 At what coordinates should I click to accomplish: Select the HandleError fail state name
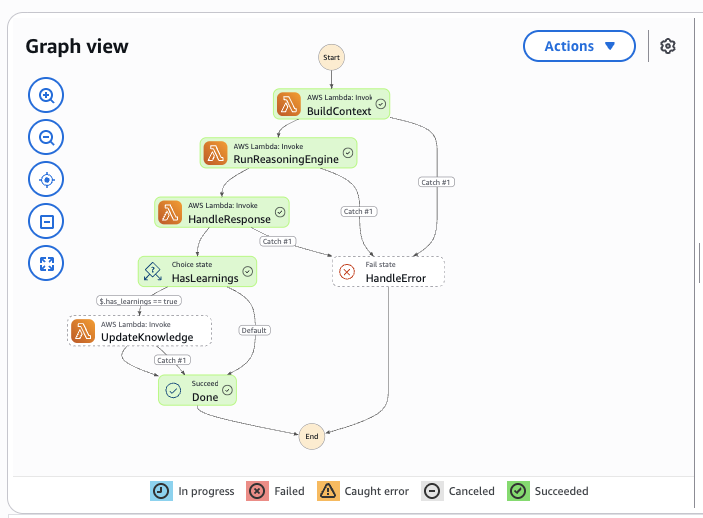pos(395,279)
